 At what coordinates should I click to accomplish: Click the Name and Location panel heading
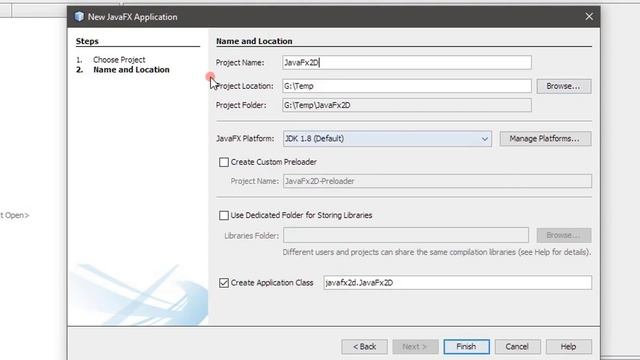254,41
